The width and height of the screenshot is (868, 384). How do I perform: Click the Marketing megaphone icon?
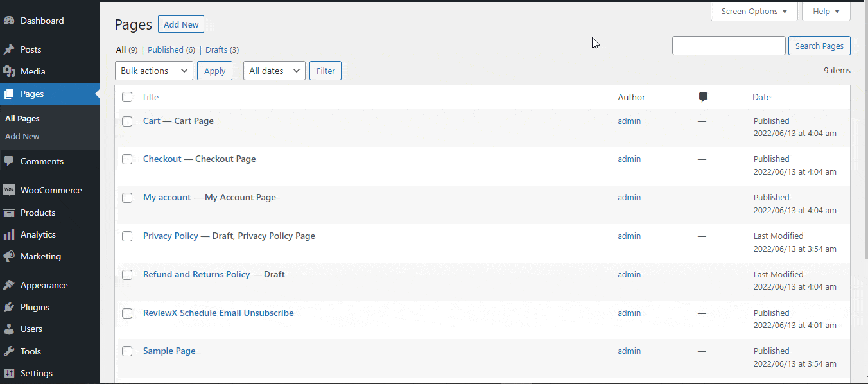click(x=9, y=256)
